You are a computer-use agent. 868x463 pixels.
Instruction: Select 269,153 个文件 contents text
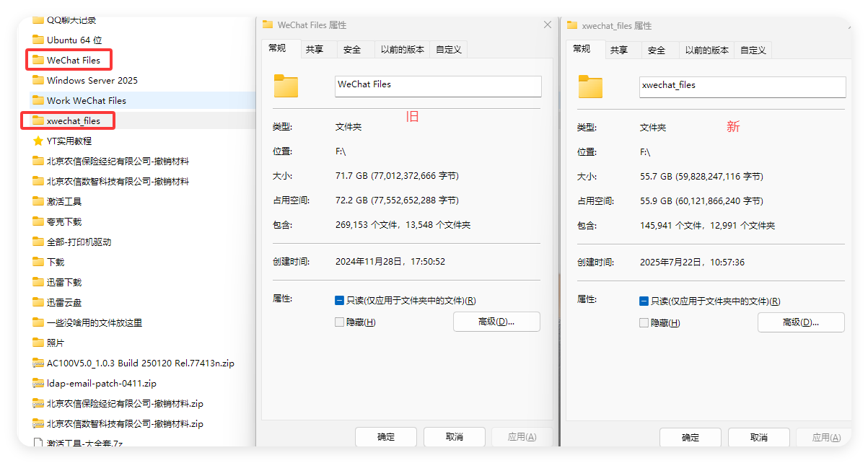pyautogui.click(x=403, y=225)
